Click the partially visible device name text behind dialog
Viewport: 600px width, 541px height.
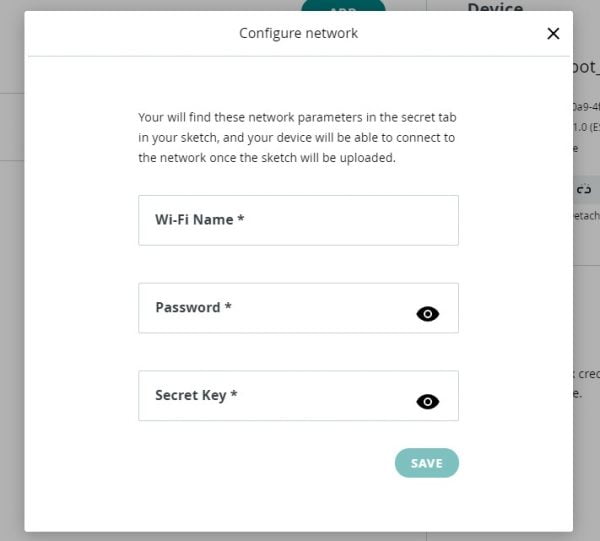click(x=587, y=67)
